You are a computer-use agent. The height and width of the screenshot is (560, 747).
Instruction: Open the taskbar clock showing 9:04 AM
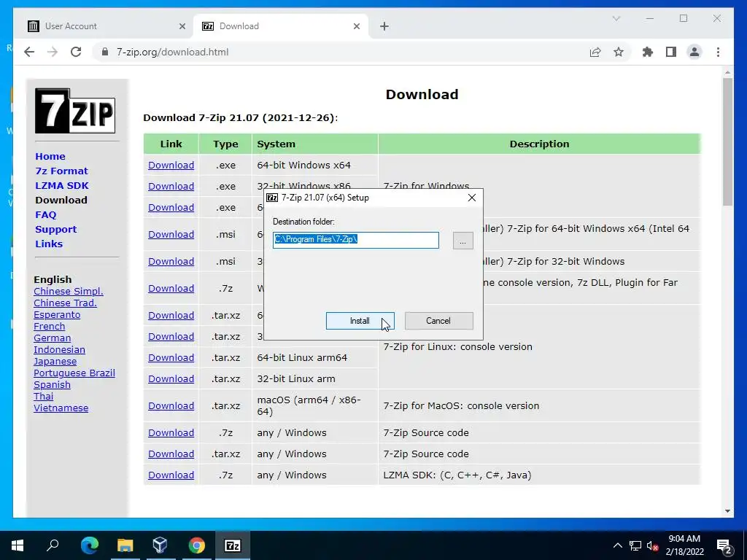point(684,545)
